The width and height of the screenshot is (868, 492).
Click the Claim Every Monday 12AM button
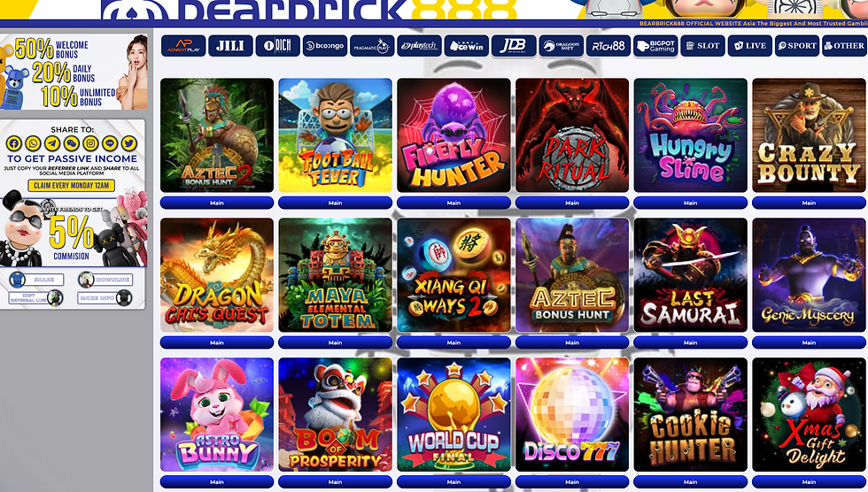point(72,186)
